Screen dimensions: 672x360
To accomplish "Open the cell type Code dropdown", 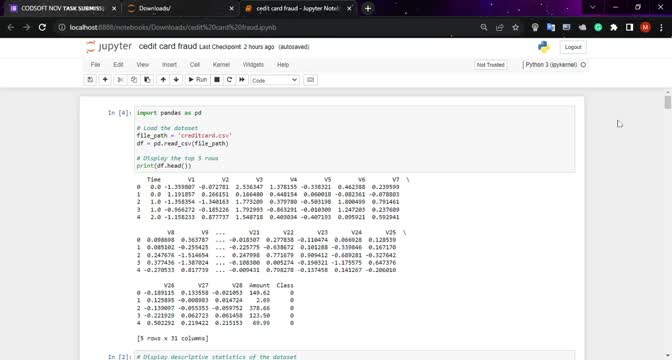I will pos(275,80).
